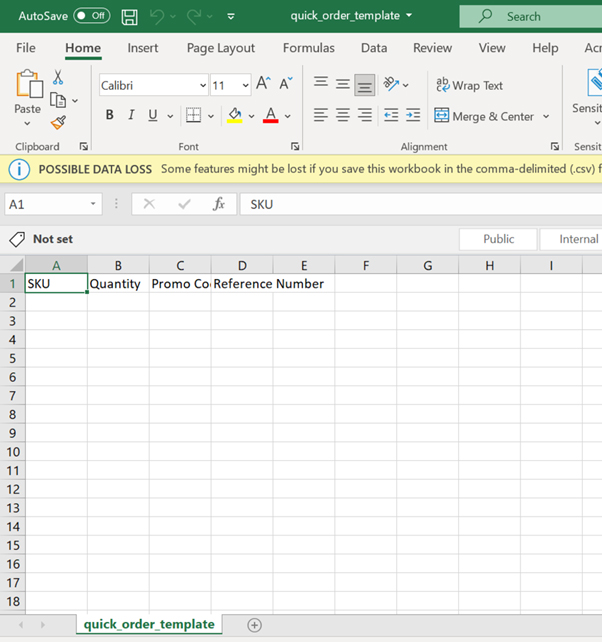The width and height of the screenshot is (602, 642).
Task: Click the Merge & Center button
Action: [484, 116]
